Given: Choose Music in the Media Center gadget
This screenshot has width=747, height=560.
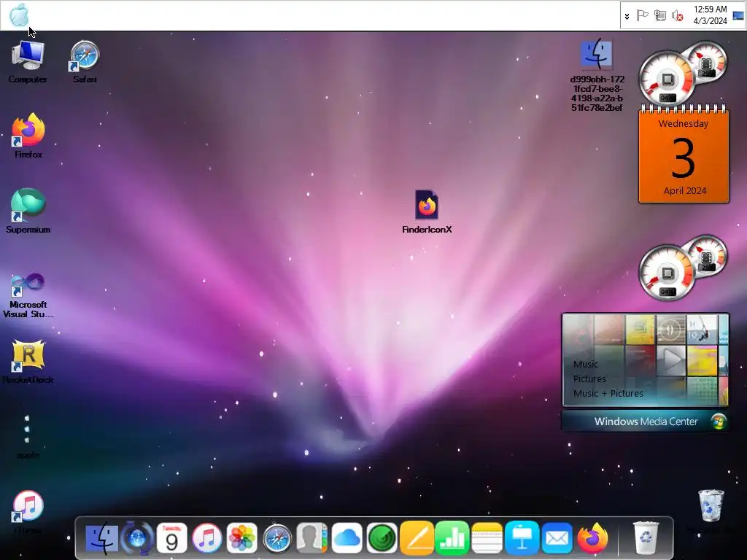Looking at the screenshot, I should tap(586, 365).
